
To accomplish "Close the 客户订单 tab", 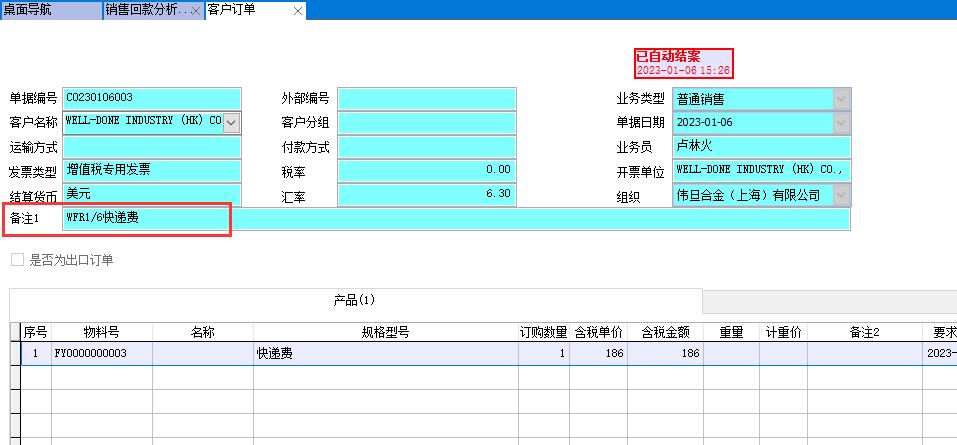I will point(297,10).
